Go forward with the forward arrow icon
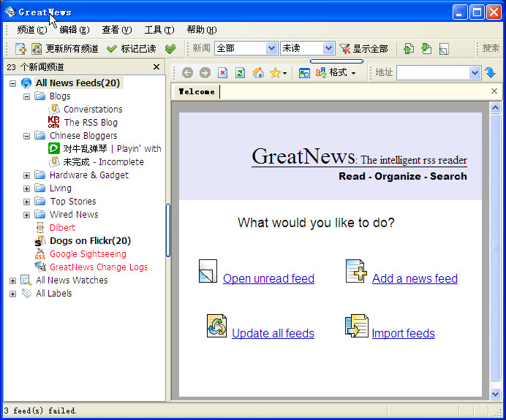506x420 pixels. (x=205, y=73)
